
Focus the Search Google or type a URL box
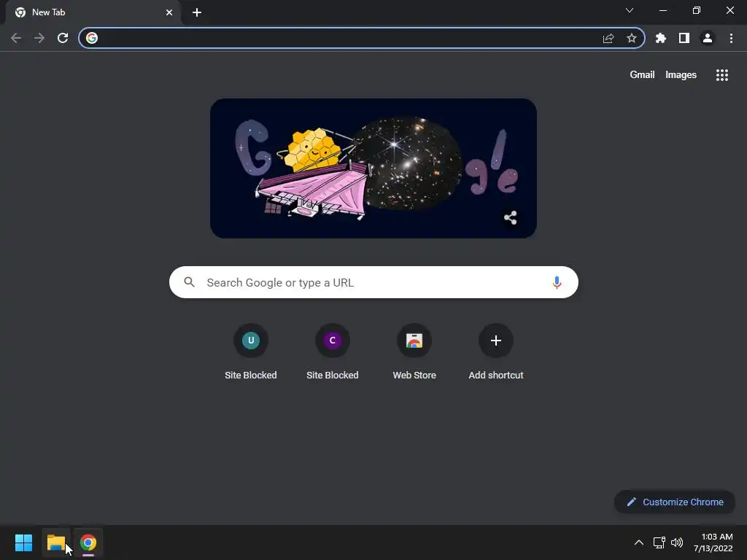pos(373,282)
